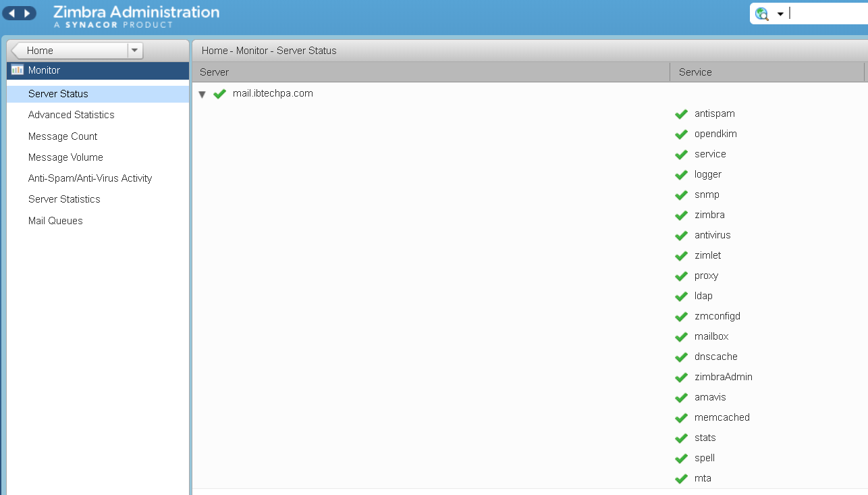Collapse the mail.ibtechpa.com server row
Screen dimensions: 868x495
(202, 95)
